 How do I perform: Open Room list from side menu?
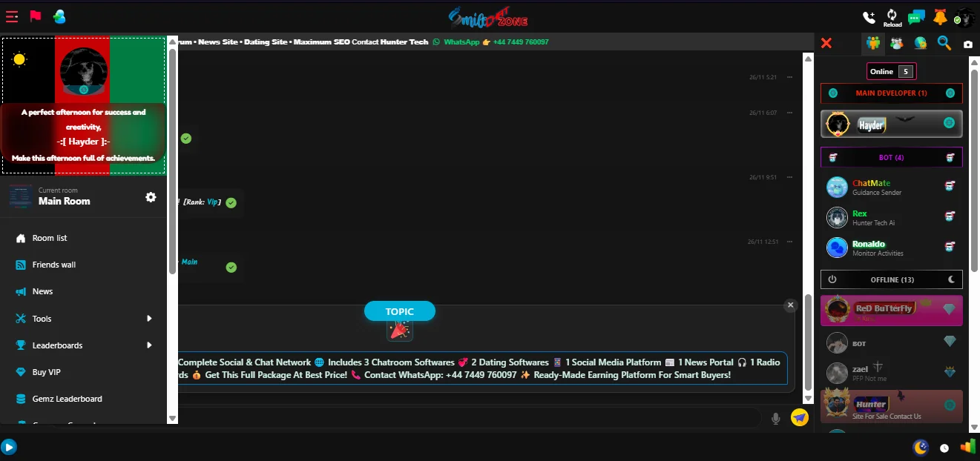(50, 238)
